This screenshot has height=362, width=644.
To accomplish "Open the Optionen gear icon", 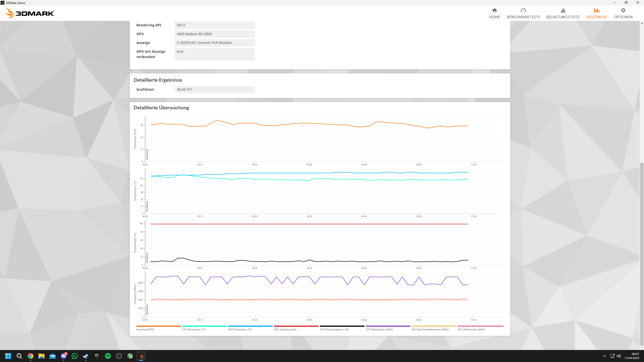I will pos(623,10).
